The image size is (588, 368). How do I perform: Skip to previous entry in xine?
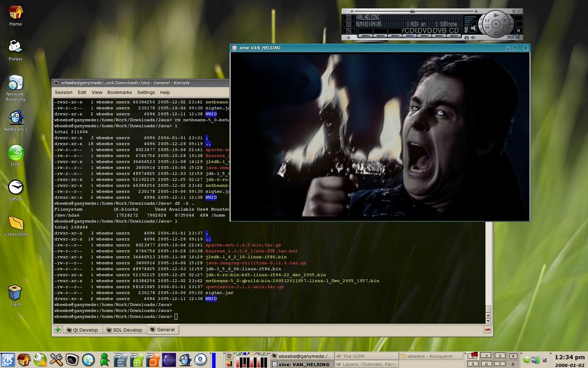pyautogui.click(x=487, y=27)
